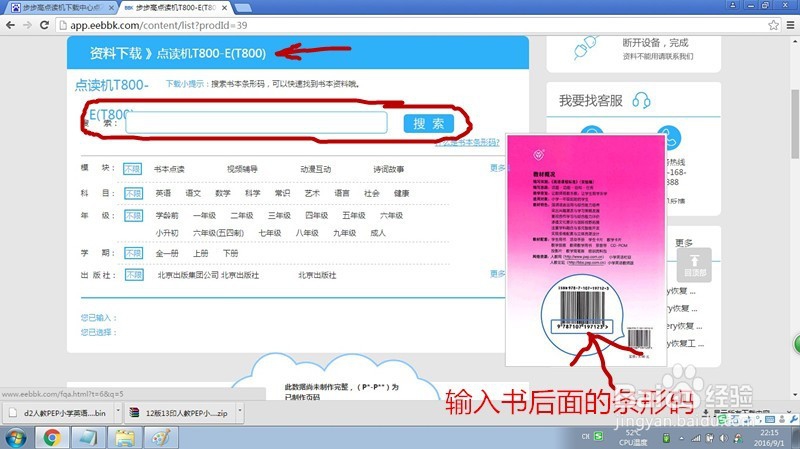Select term 上册
This screenshot has width=800, height=449.
pyautogui.click(x=201, y=253)
